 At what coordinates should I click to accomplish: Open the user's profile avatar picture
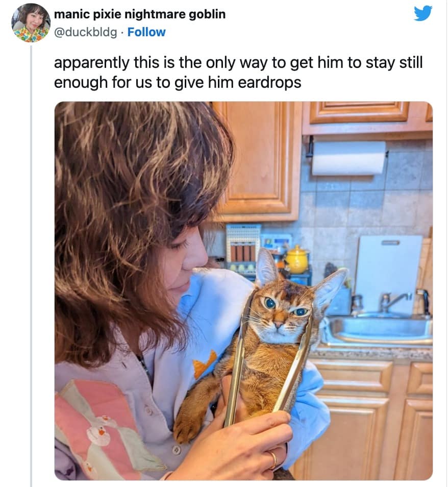point(31,23)
